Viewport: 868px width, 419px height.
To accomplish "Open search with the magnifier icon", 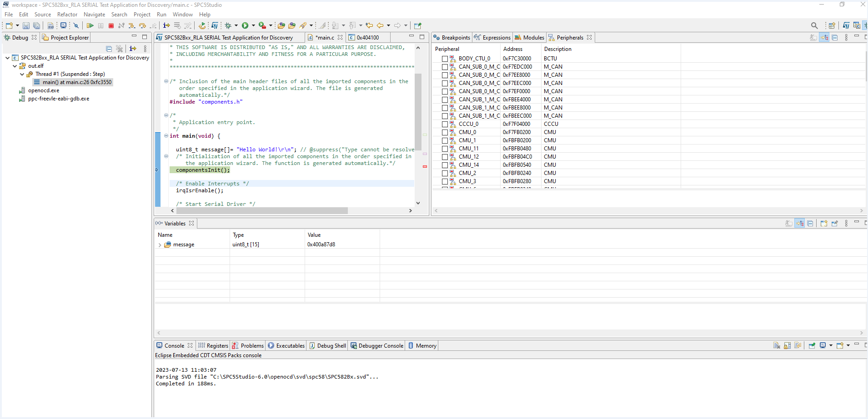I will 814,25.
